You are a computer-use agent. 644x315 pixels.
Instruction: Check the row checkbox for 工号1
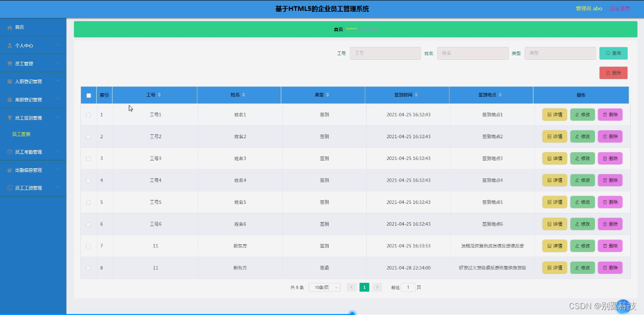[x=89, y=115]
